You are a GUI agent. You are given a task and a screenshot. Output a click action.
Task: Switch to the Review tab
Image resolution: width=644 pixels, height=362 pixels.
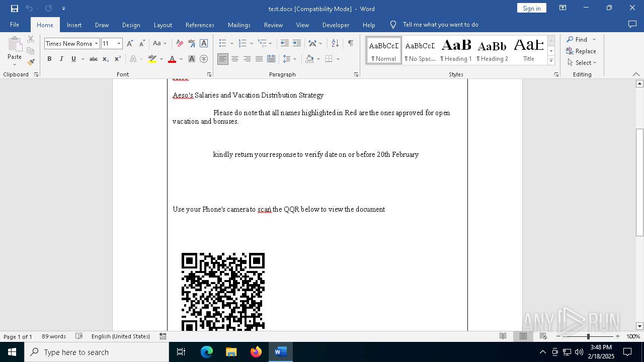tap(273, 25)
